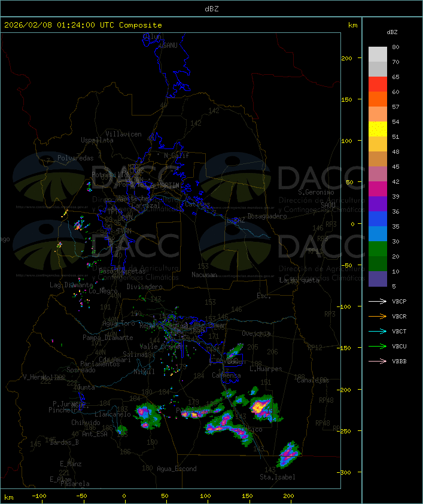
Task: Pick the royal blue 35-36 dBZ swatch
Action: click(x=378, y=219)
